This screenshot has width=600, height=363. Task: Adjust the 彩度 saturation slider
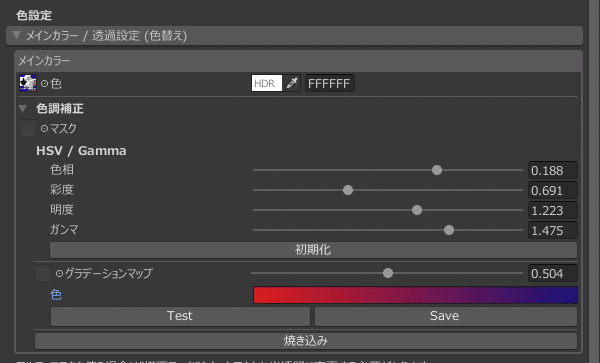388,190
